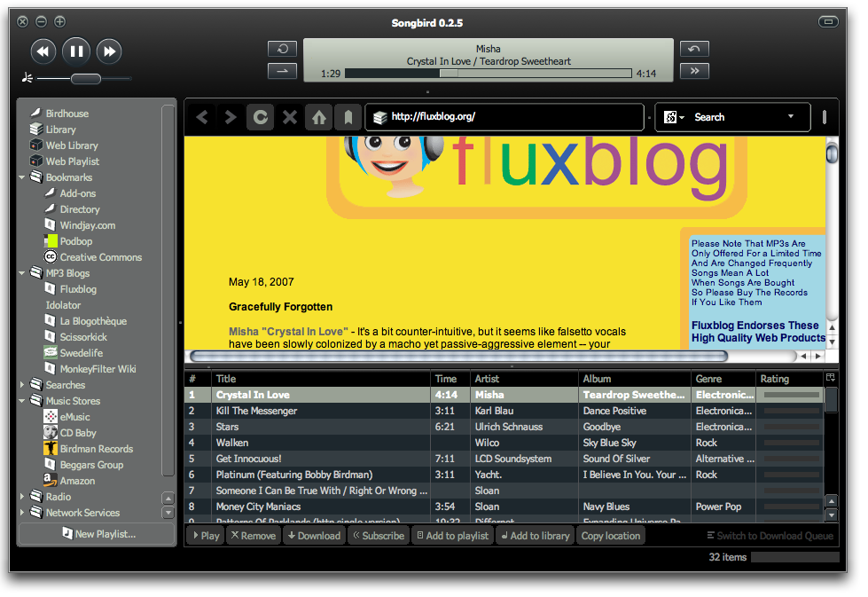Go forward in browser history
868x597 pixels.
(231, 117)
